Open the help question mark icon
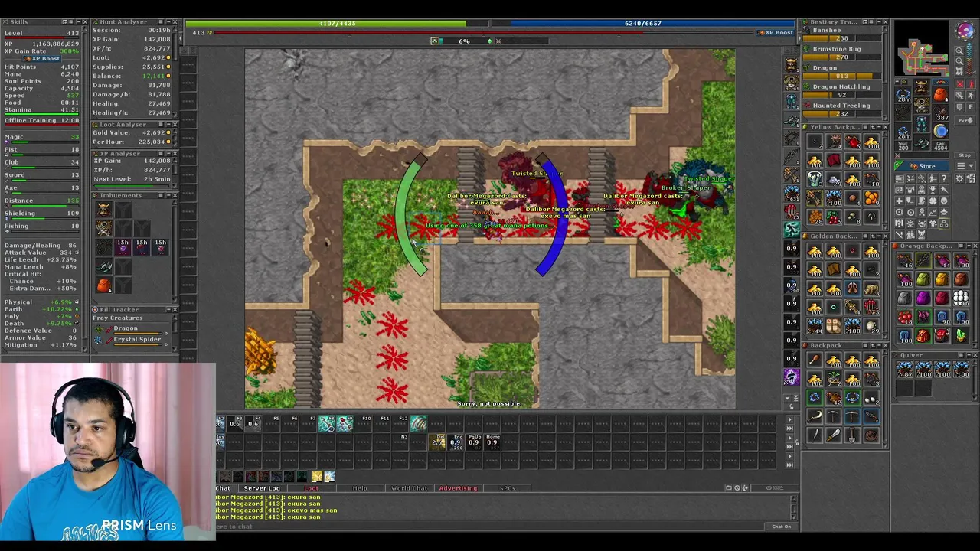980x551 pixels. pyautogui.click(x=944, y=178)
